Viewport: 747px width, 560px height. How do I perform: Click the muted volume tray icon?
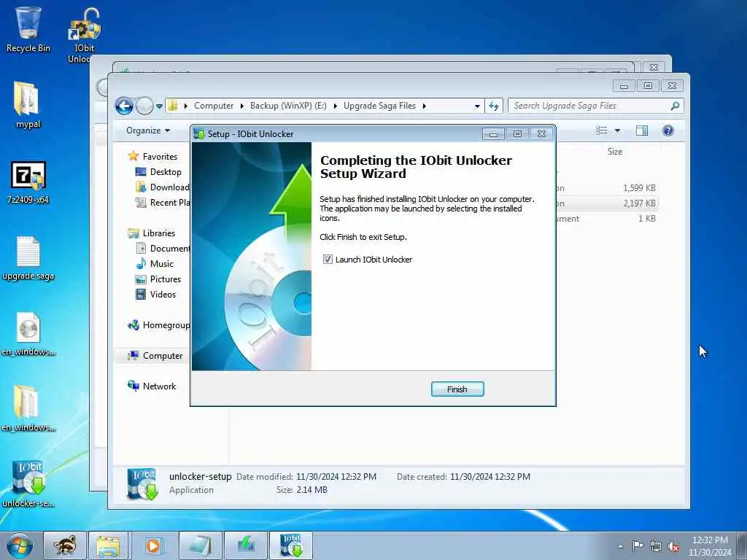(673, 546)
